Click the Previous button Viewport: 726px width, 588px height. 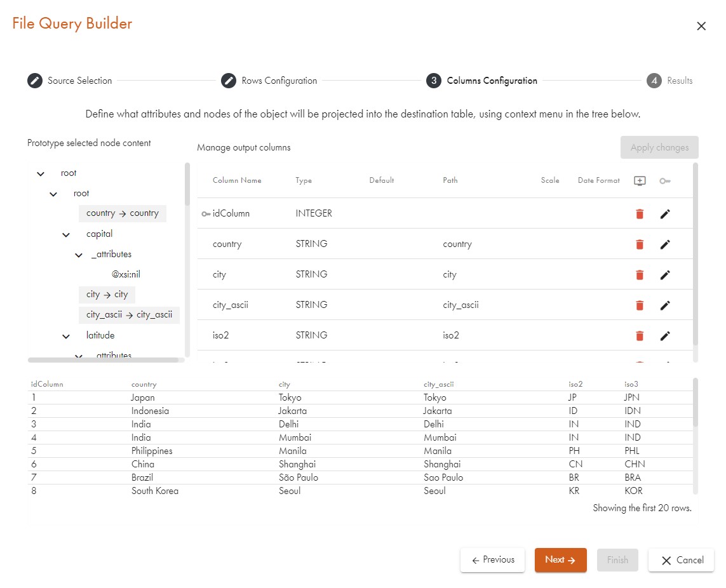tap(492, 560)
